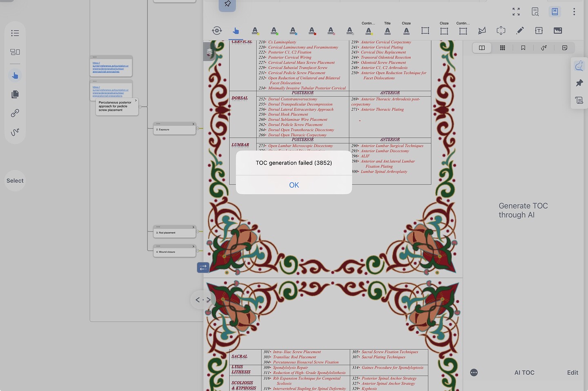Click the chain link tool in left sidebar

[x=15, y=113]
